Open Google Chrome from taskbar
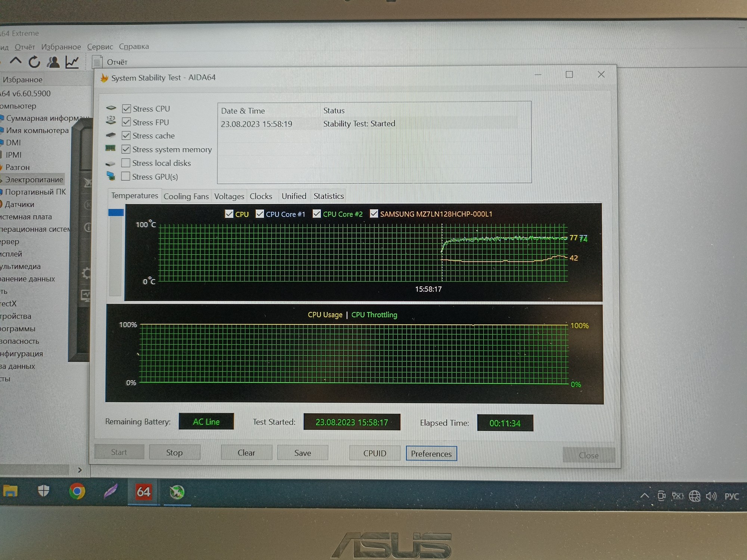The width and height of the screenshot is (747, 560). (x=77, y=492)
